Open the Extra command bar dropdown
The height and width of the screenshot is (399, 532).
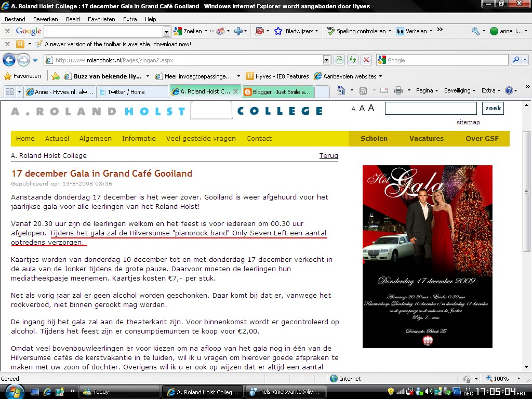click(x=491, y=90)
